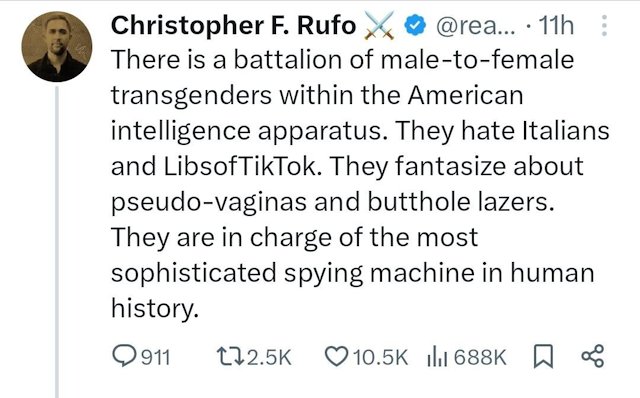Click the 688K views count
This screenshot has height=398, width=640.
click(480, 357)
